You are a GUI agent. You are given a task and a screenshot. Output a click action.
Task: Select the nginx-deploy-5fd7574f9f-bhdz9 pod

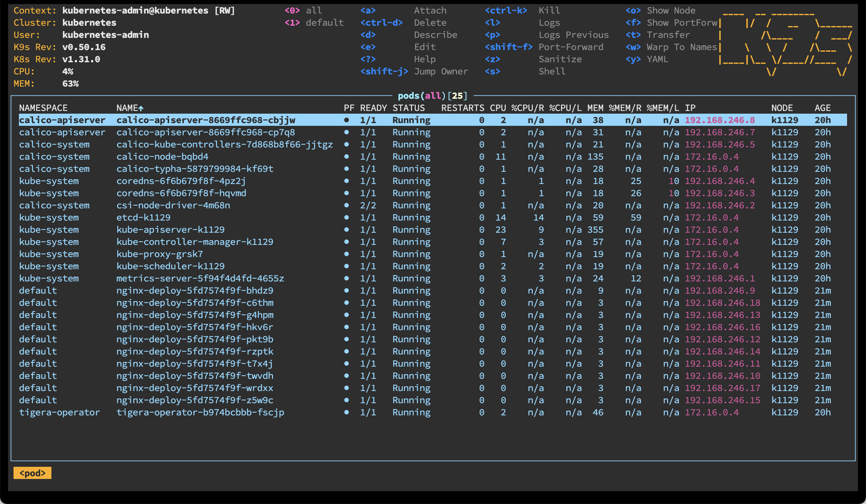point(195,291)
